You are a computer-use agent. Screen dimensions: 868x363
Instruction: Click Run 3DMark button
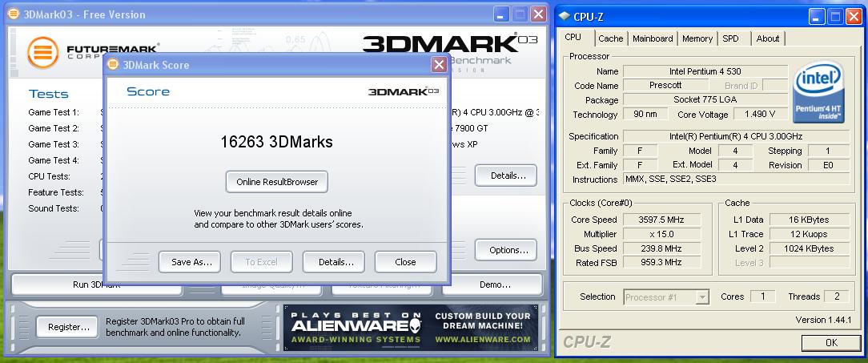[x=97, y=284]
